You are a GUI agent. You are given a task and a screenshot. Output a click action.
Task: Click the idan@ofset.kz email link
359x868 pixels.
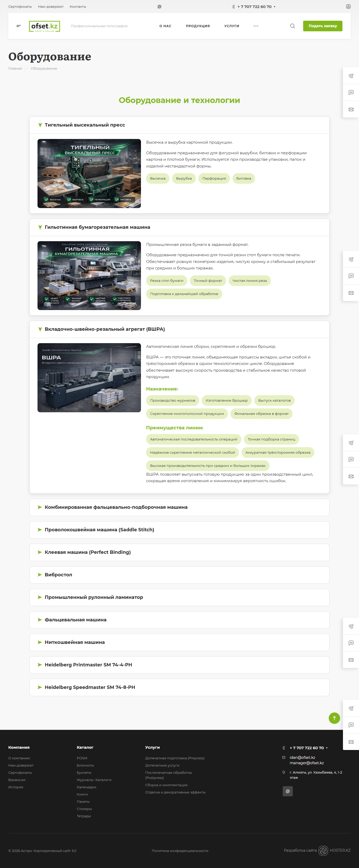(x=302, y=757)
